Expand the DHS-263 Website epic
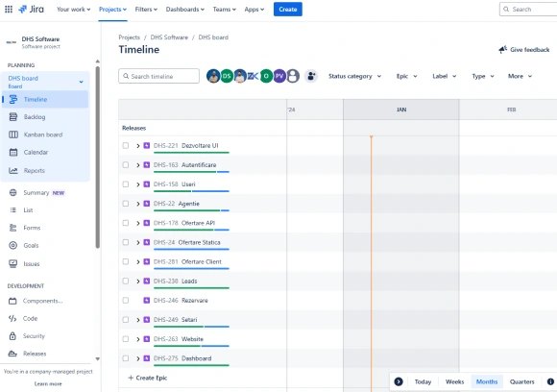The height and width of the screenshot is (392, 557). (x=138, y=339)
